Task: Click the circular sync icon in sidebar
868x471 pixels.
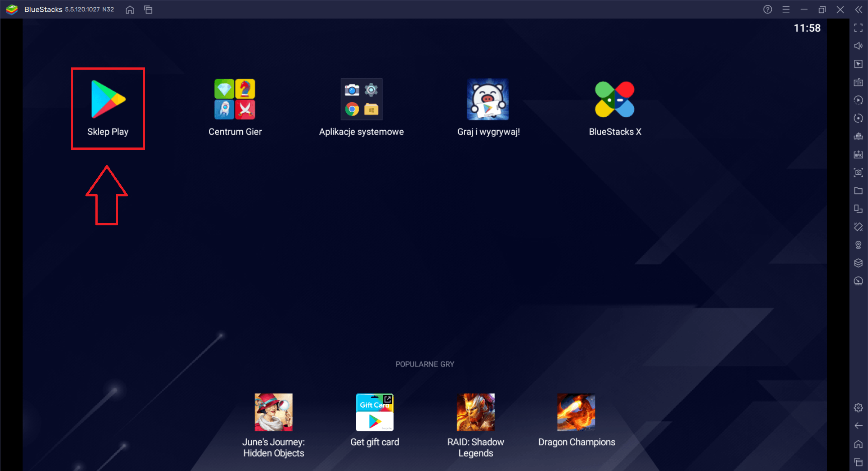Action: click(859, 118)
